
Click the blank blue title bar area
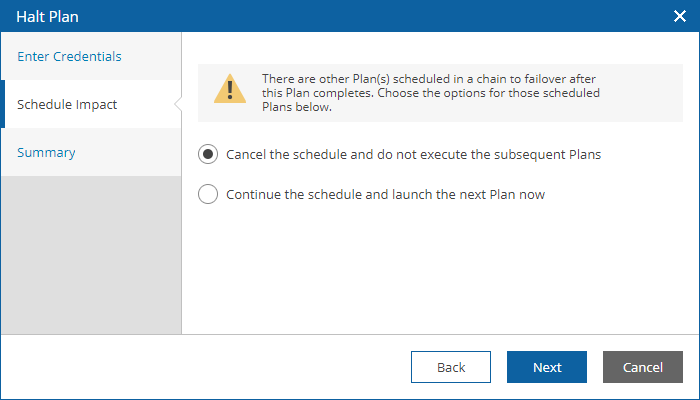tap(375, 16)
